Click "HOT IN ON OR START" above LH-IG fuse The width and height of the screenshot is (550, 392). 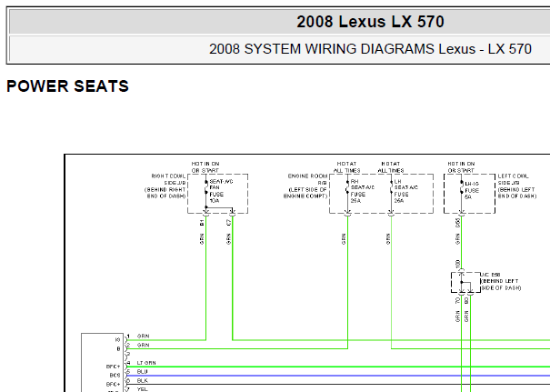(461, 167)
